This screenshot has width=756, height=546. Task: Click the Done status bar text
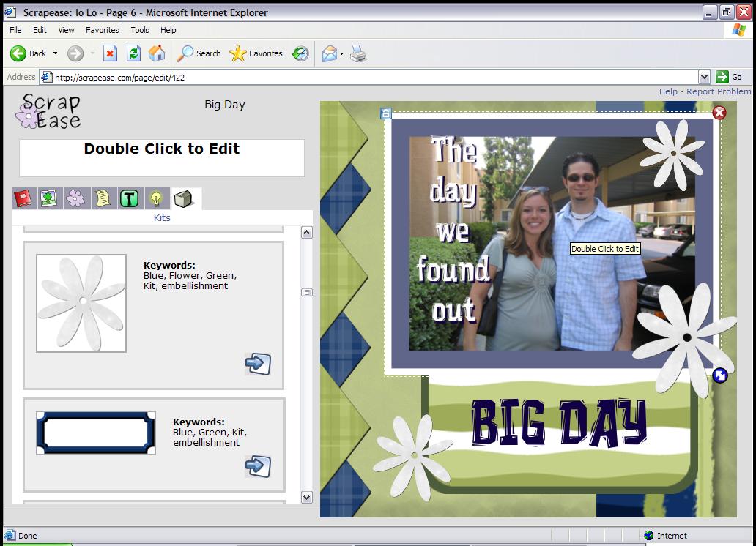28,536
